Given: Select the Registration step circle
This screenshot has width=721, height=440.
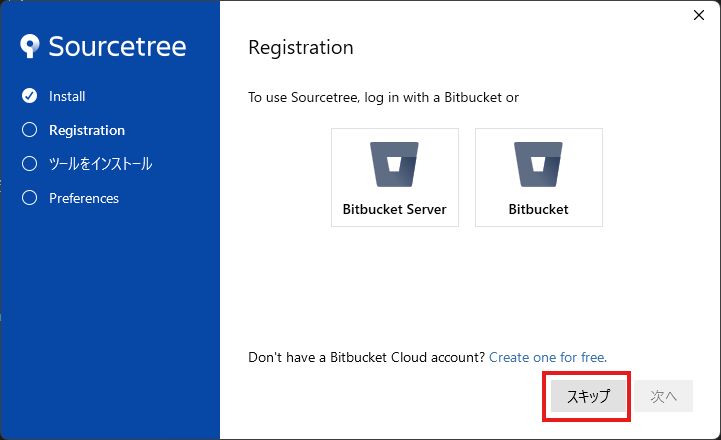Looking at the screenshot, I should coord(29,130).
